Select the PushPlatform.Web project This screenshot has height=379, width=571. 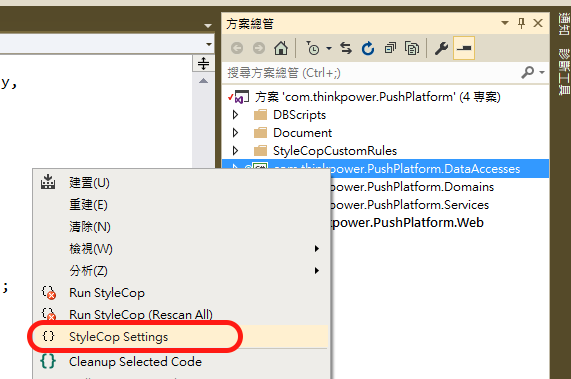[x=407, y=222]
